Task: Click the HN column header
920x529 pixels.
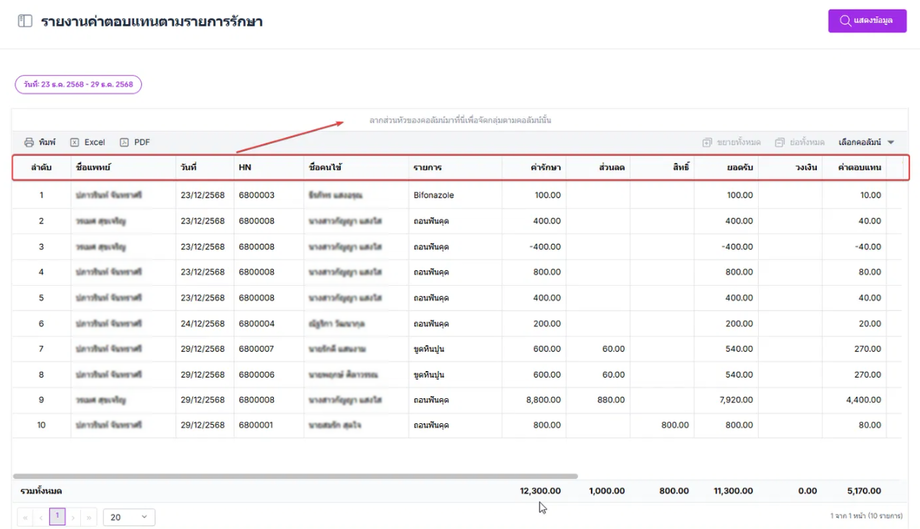Action: click(x=245, y=168)
